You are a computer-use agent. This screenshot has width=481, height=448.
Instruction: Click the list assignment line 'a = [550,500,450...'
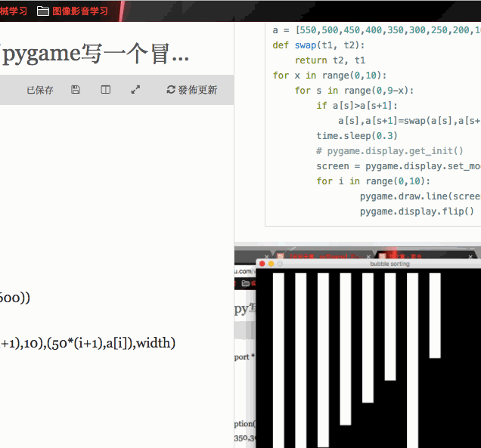click(x=377, y=30)
